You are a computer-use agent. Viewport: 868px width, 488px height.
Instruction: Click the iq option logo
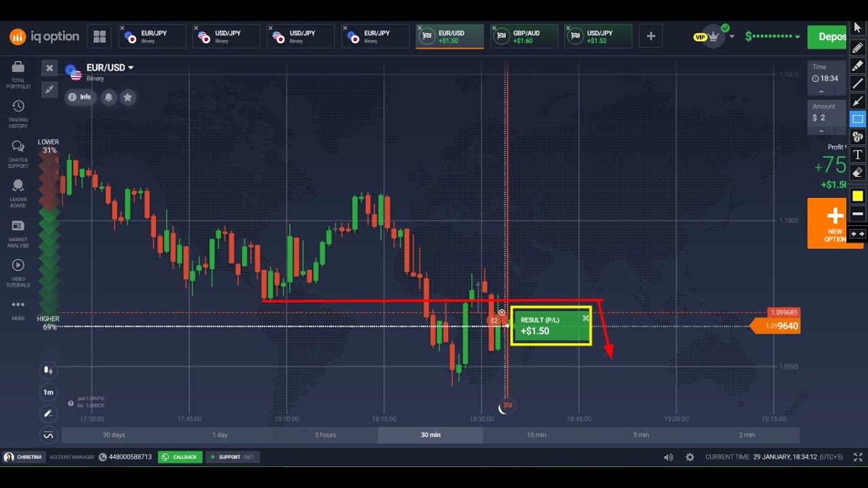(44, 37)
